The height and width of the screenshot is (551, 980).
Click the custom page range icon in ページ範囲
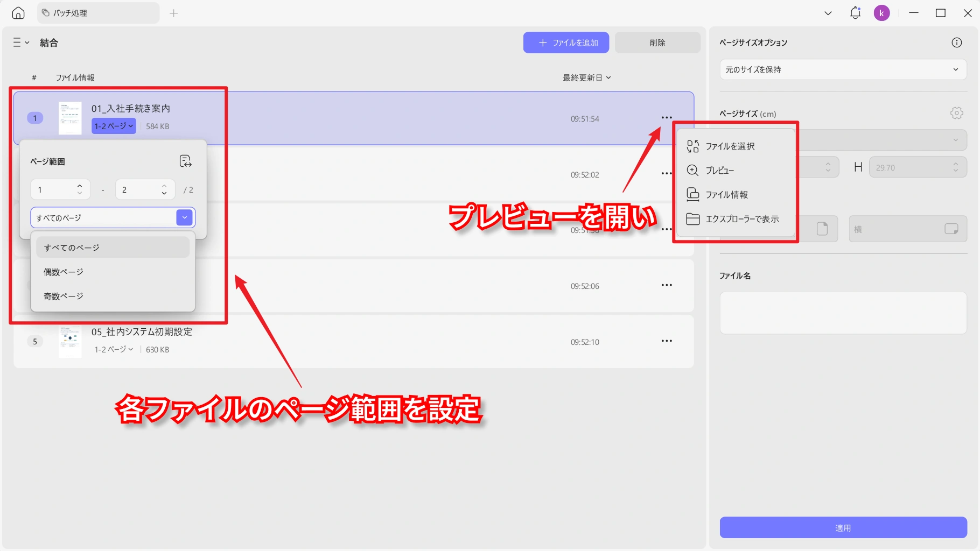pos(185,161)
